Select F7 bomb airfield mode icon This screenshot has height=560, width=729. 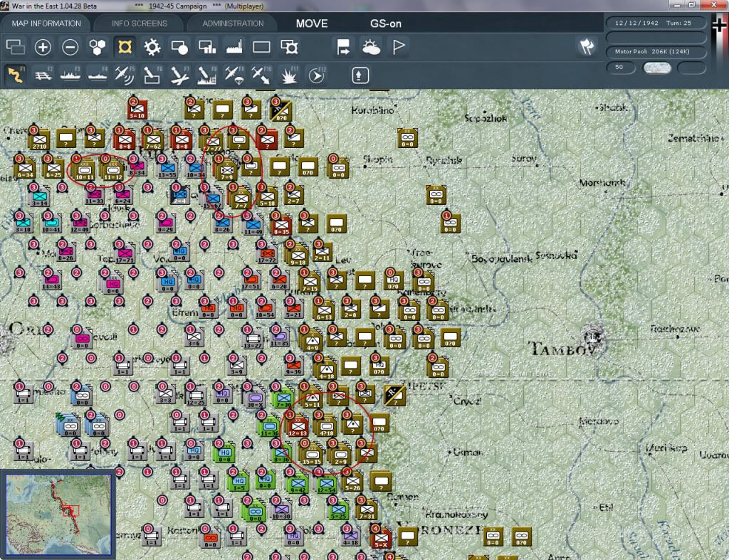[x=179, y=75]
